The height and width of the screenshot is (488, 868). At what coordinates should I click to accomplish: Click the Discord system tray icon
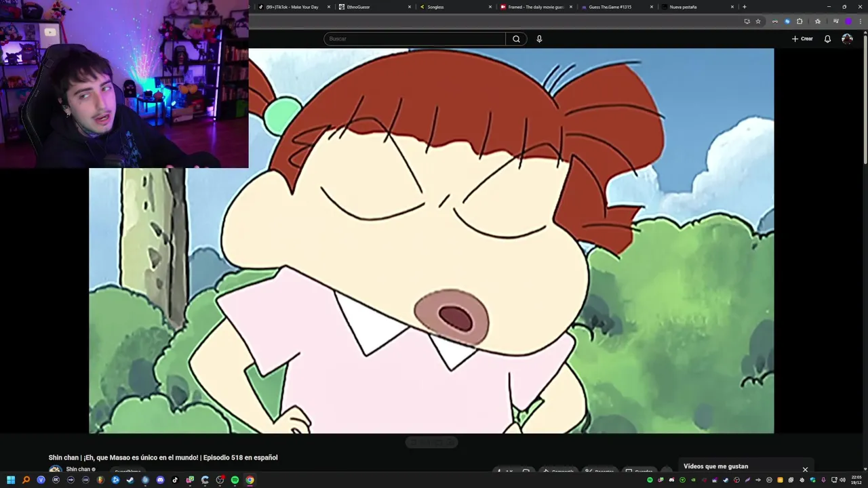671,480
